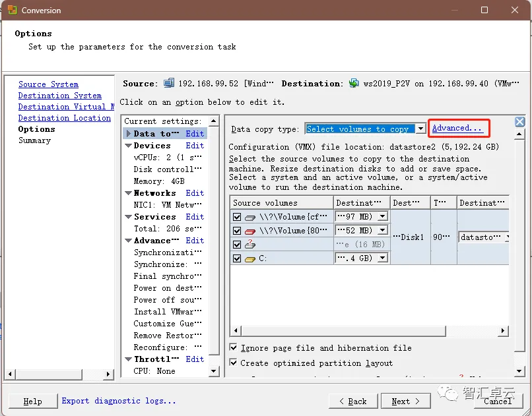Click the destination server icon beside ws2019_P2V
This screenshot has height=416, width=532.
click(354, 83)
